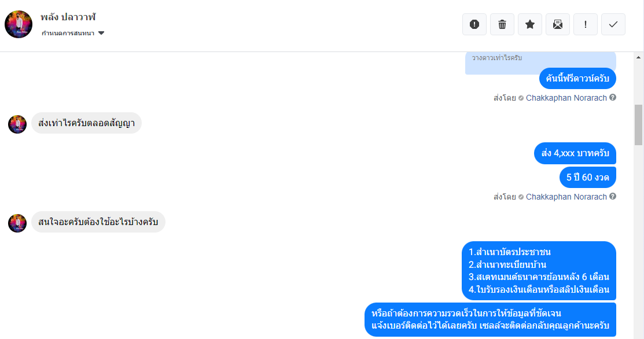Open the กำหนดการสนทนา dropdown
The height and width of the screenshot is (339, 644).
[x=73, y=33]
